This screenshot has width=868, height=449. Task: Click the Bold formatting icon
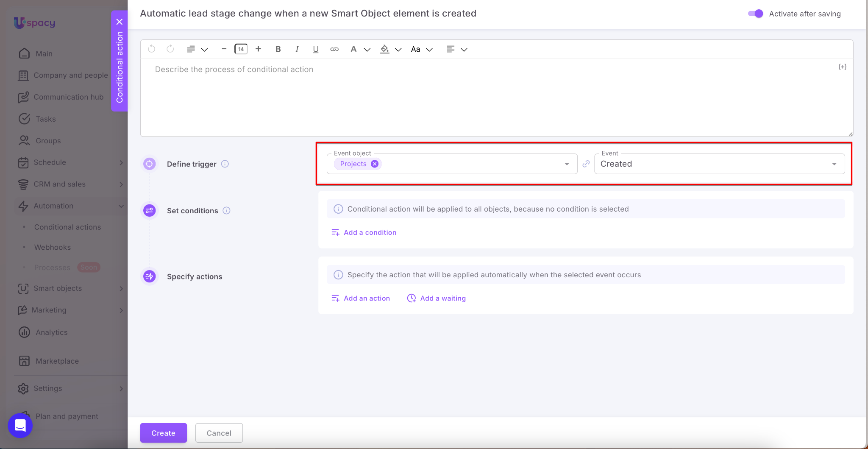pos(278,49)
